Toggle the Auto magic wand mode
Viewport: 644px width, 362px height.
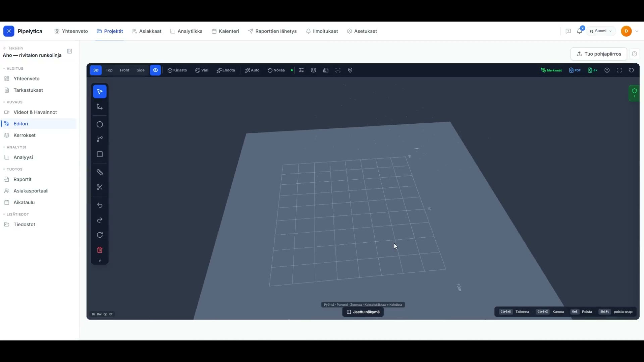tap(252, 70)
